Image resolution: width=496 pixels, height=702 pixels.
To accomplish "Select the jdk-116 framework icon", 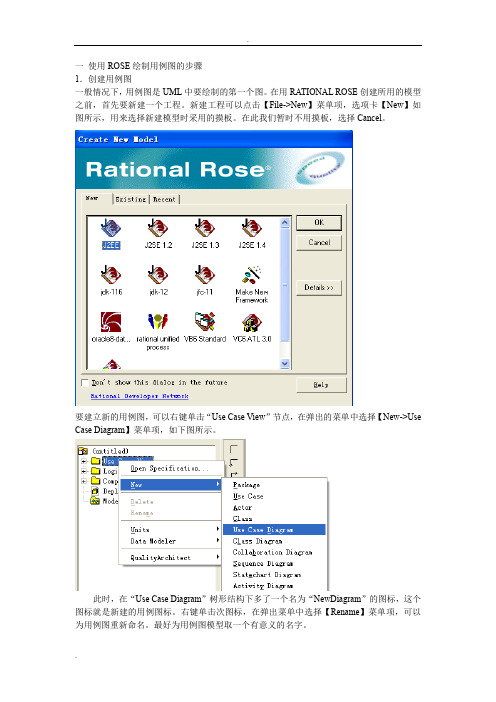I will [x=111, y=275].
